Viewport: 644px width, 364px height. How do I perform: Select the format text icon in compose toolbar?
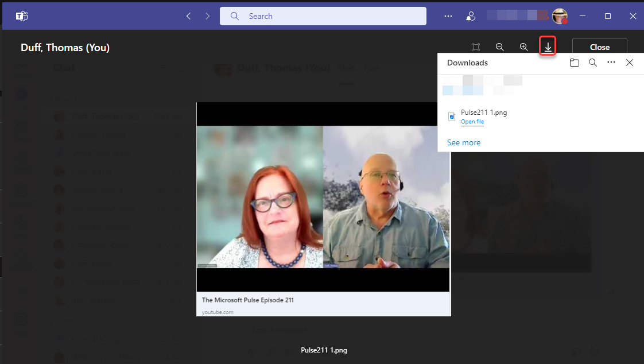tap(253, 351)
